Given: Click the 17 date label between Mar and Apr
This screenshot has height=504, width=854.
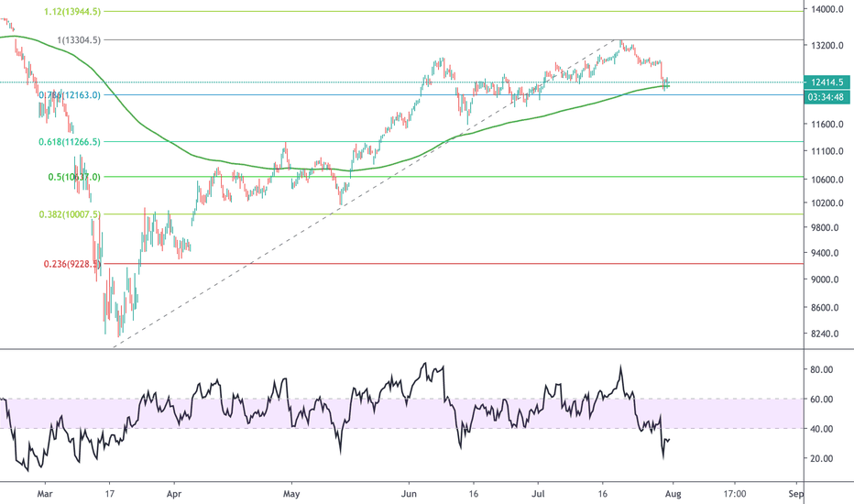Looking at the screenshot, I should point(109,494).
